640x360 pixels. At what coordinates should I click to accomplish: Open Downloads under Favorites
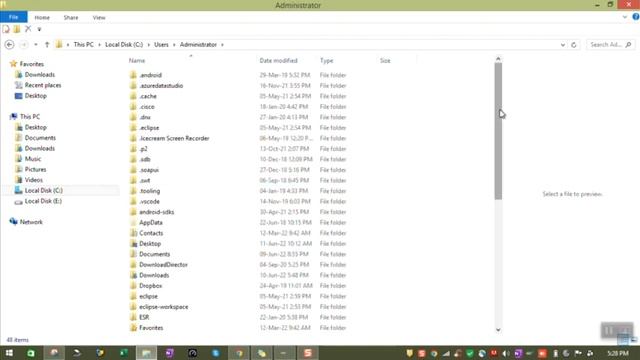pyautogui.click(x=40, y=75)
